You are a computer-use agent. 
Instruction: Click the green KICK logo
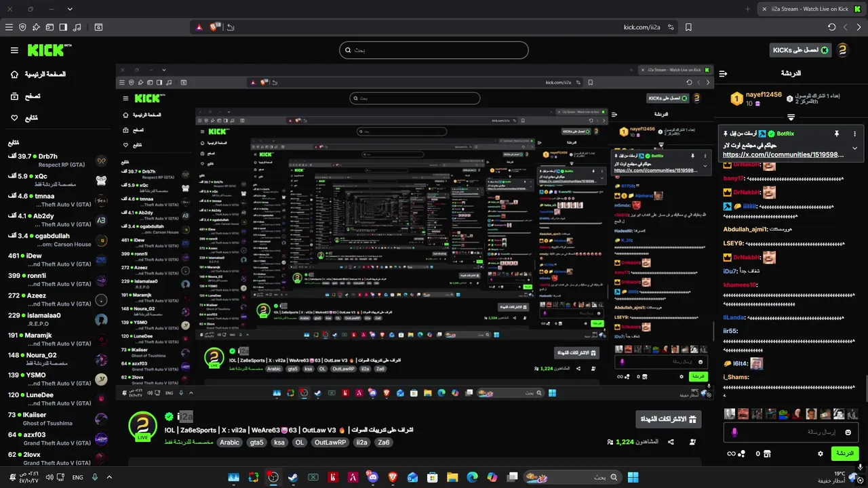49,50
